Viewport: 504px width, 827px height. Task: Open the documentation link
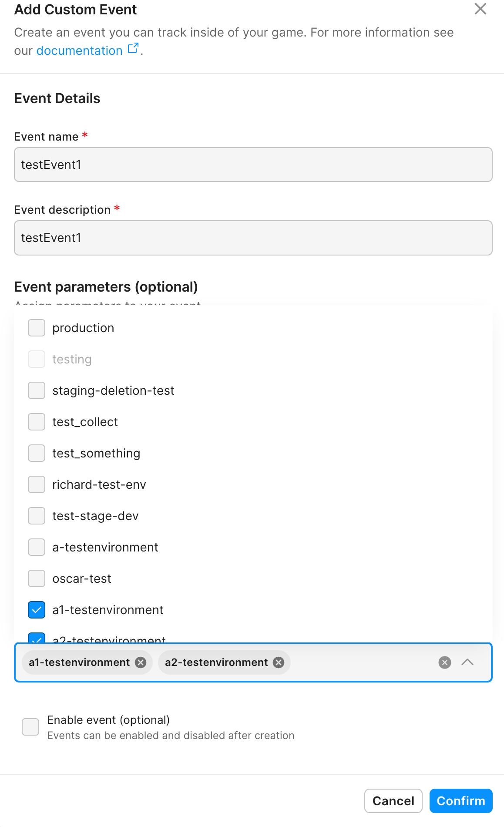click(x=79, y=51)
